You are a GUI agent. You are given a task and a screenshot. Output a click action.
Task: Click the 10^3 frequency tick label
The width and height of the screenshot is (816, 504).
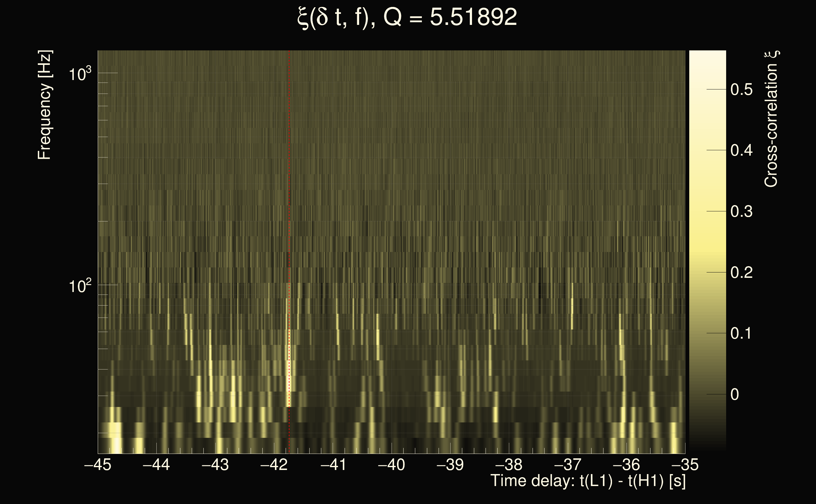click(80, 74)
